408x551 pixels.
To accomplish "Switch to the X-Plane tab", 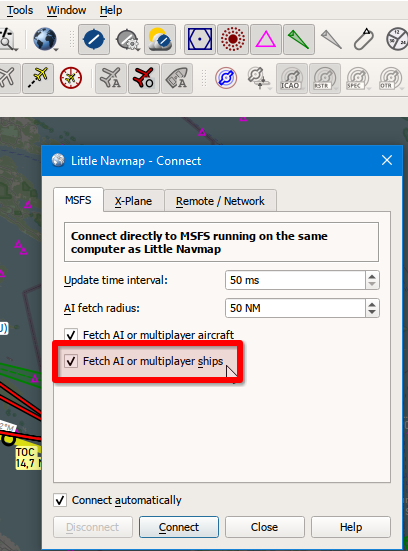I will click(x=134, y=201).
